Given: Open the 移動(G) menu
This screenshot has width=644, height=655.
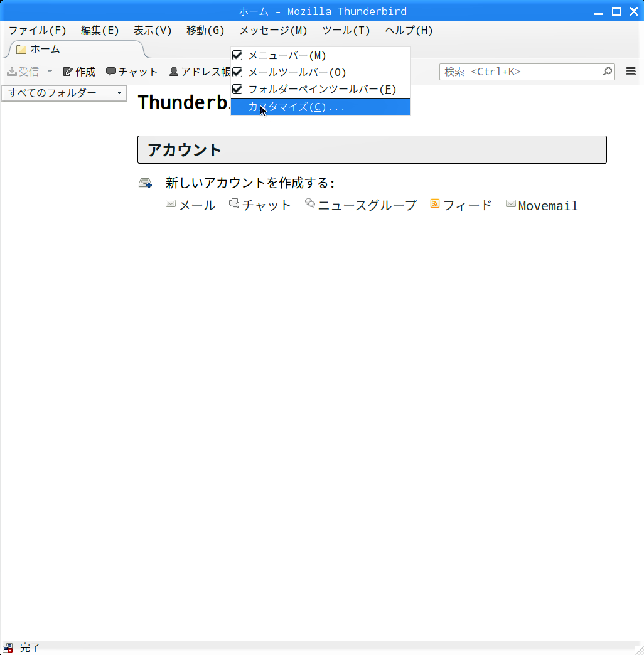Looking at the screenshot, I should pyautogui.click(x=205, y=31).
